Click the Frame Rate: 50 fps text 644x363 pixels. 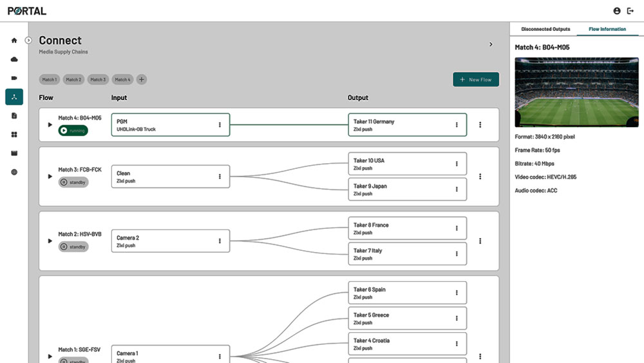(x=537, y=150)
